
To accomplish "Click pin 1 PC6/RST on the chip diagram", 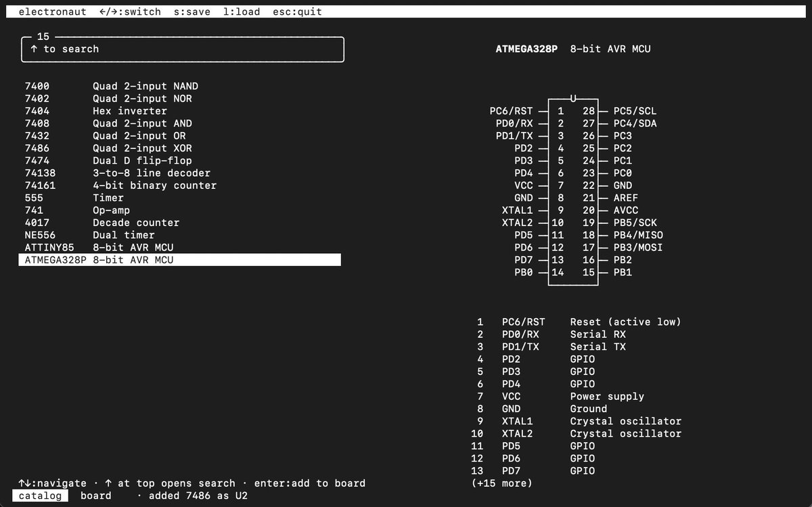I will click(511, 111).
